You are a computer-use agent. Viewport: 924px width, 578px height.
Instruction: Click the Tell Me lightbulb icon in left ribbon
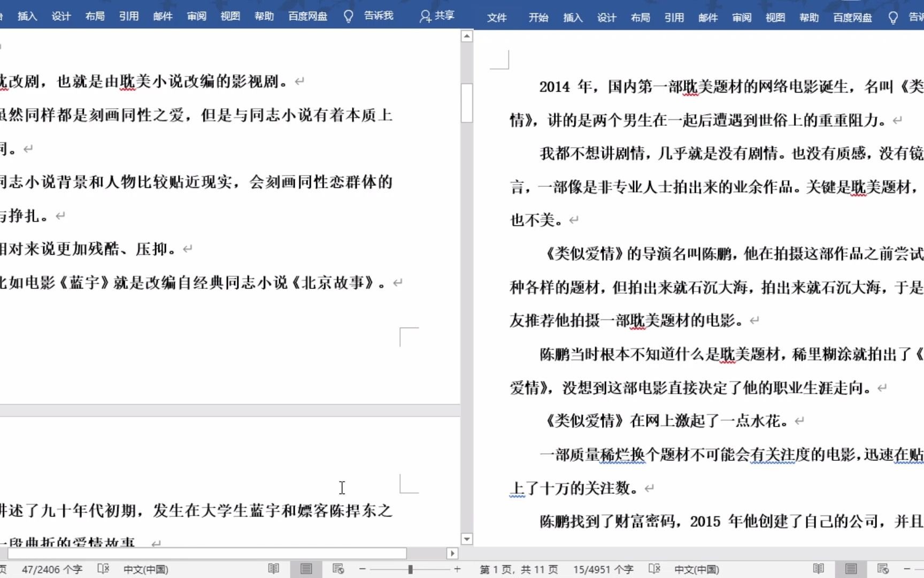pos(348,16)
